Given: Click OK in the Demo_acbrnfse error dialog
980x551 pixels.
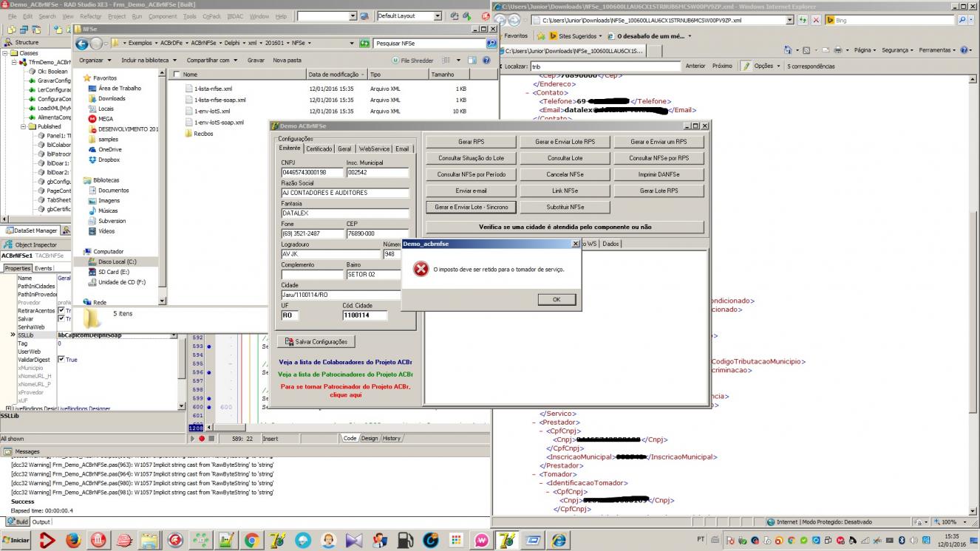Looking at the screenshot, I should (557, 299).
